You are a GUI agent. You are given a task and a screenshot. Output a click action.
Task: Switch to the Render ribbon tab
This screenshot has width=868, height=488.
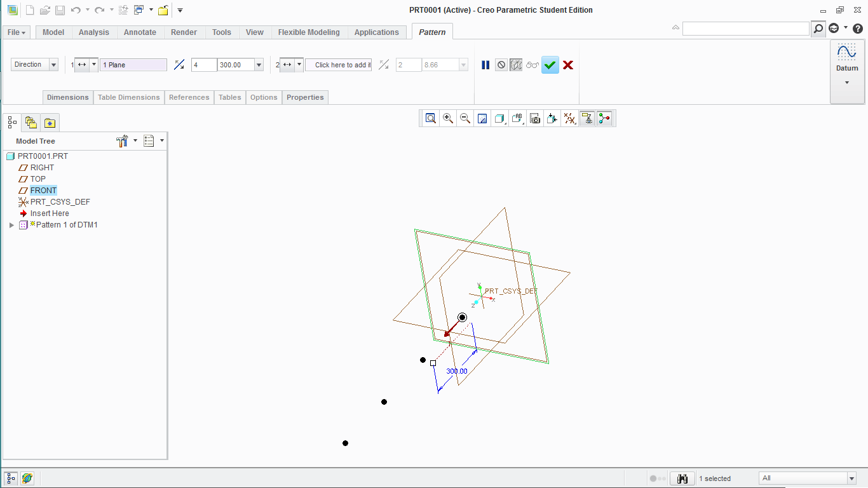(x=184, y=32)
